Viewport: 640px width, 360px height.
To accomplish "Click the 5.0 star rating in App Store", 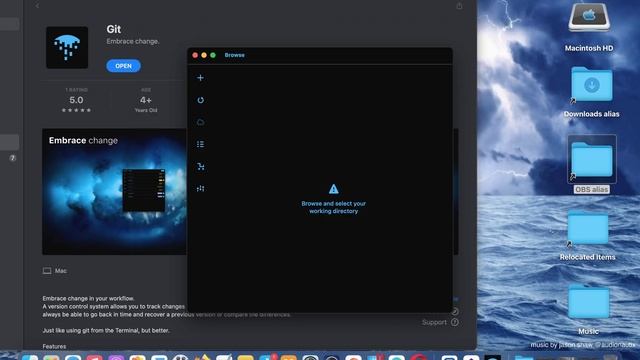I will [76, 100].
